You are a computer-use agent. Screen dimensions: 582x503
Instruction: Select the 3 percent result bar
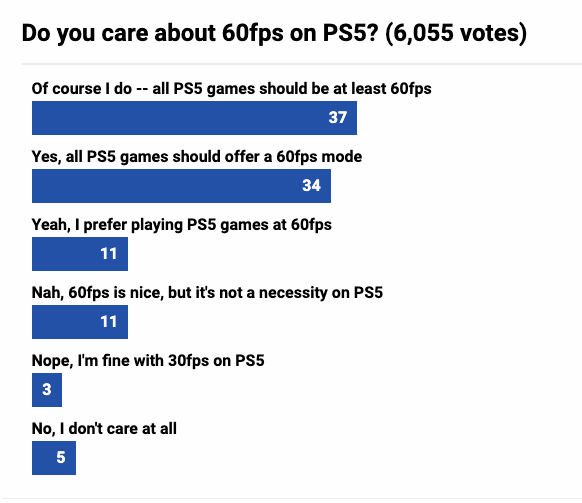(x=47, y=390)
